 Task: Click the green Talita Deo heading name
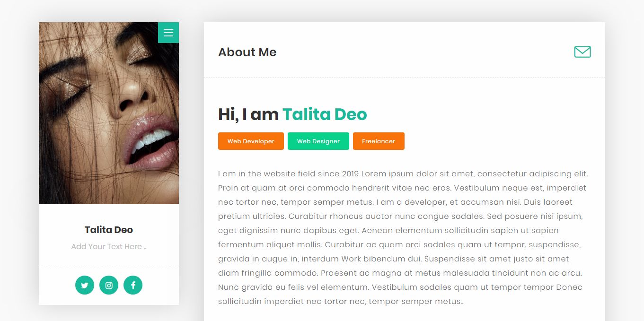(325, 114)
